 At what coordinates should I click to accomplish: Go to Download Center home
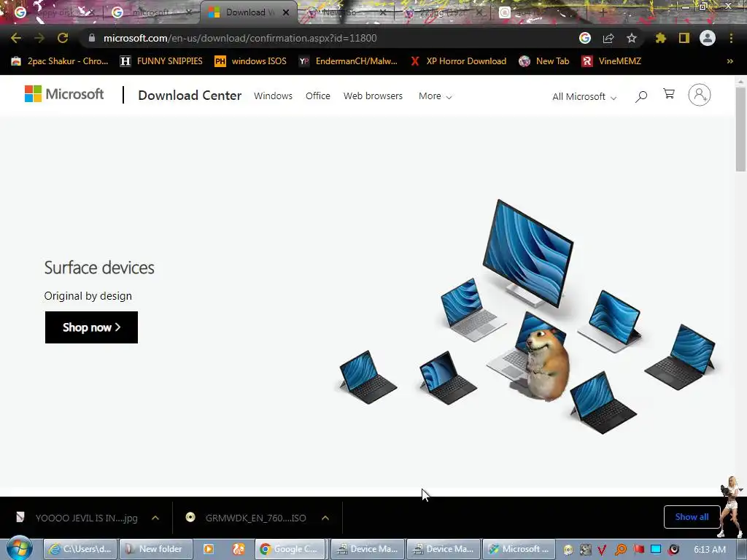click(190, 96)
